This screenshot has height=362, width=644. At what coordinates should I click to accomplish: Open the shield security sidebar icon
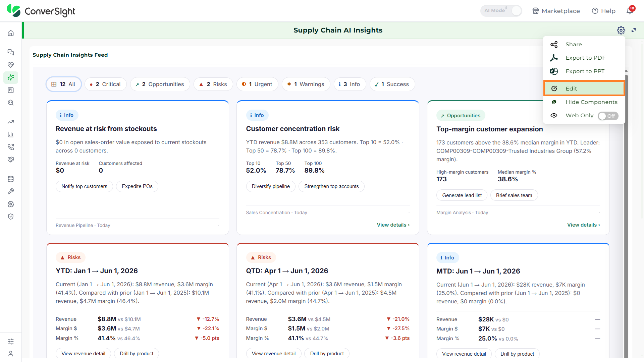(11, 217)
